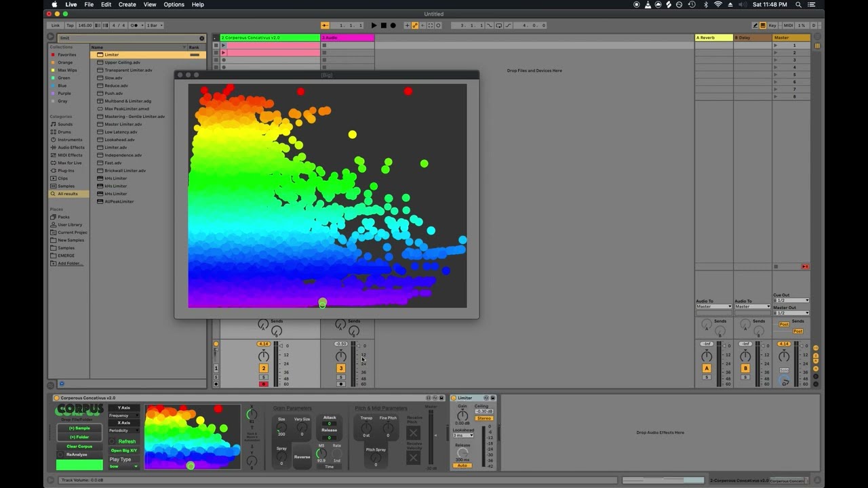Image resolution: width=868 pixels, height=488 pixels.
Task: Open the Create menu
Action: 127,5
